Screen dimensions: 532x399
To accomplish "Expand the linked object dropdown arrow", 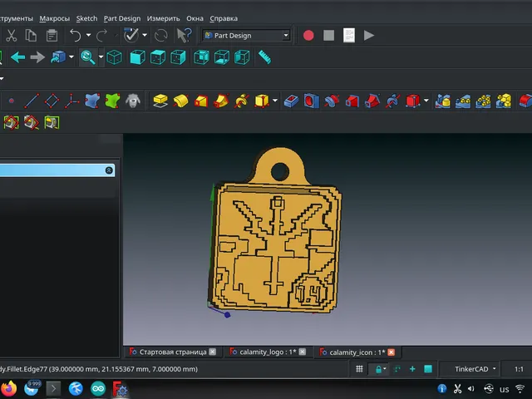I will (71, 57).
